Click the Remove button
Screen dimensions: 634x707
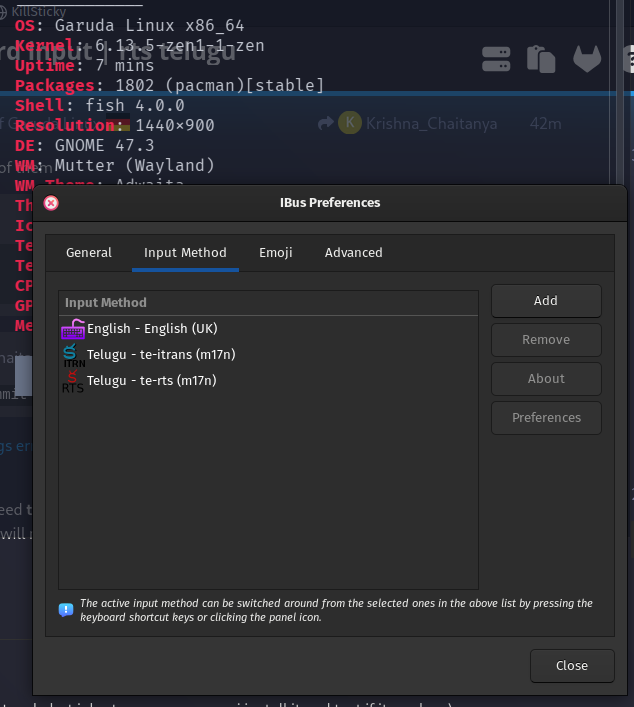point(546,340)
